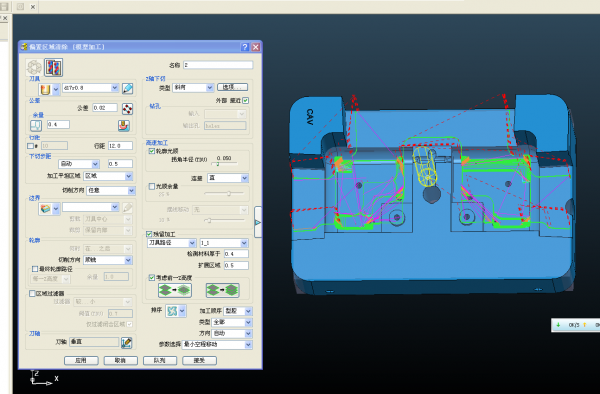Screen dimensions: 600x394
Task: Toggle the 区域过滤器 checkbox
Action: pyautogui.click(x=32, y=294)
